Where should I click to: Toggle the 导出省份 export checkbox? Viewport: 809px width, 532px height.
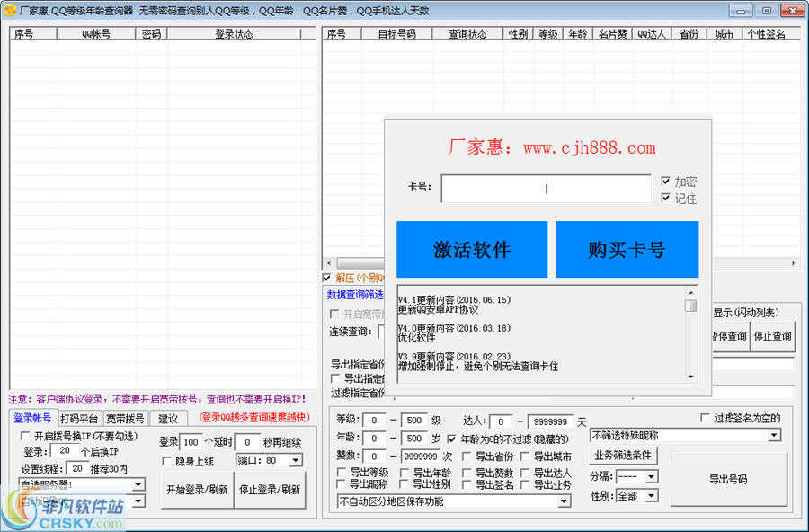click(x=466, y=456)
